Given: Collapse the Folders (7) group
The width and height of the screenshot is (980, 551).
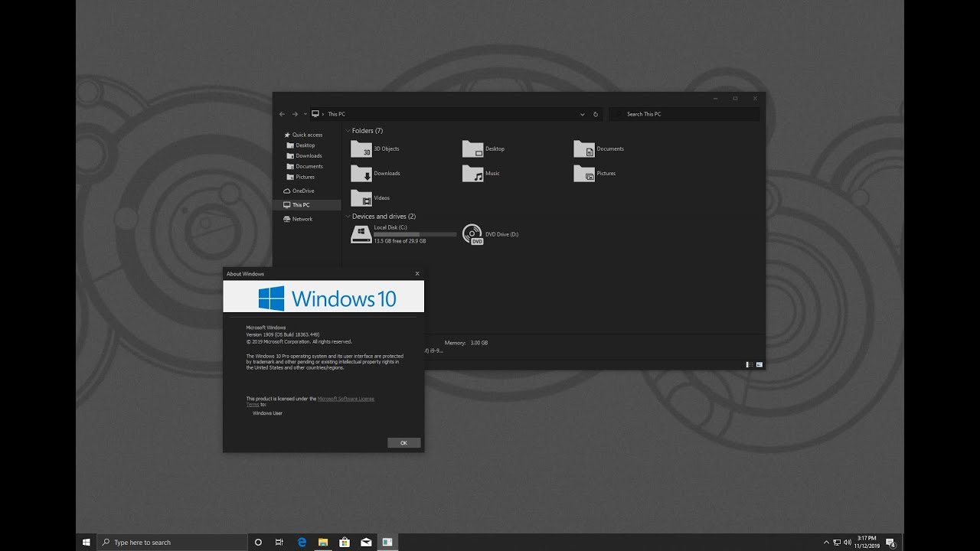Looking at the screenshot, I should tap(347, 131).
